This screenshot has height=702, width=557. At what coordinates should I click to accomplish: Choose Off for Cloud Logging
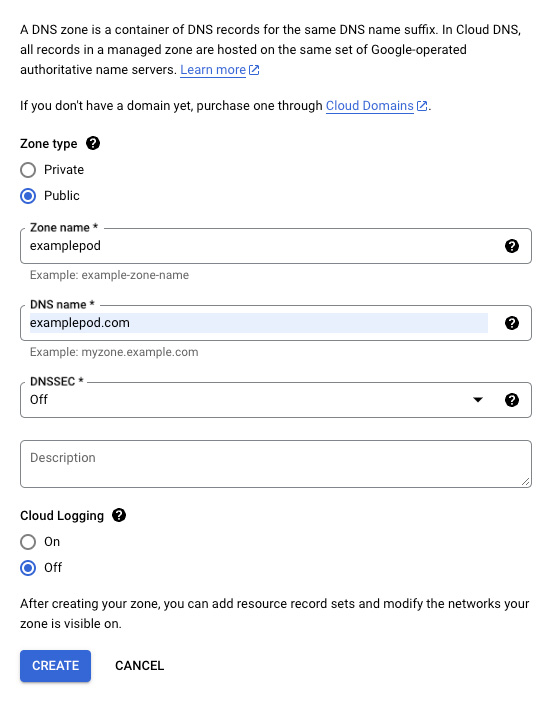click(28, 568)
